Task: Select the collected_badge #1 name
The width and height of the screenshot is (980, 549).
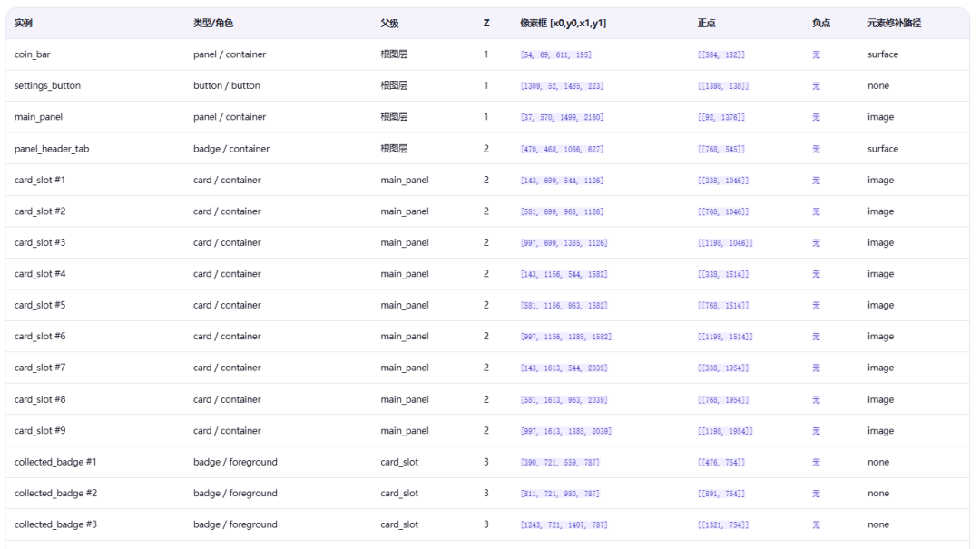Action: 55,462
